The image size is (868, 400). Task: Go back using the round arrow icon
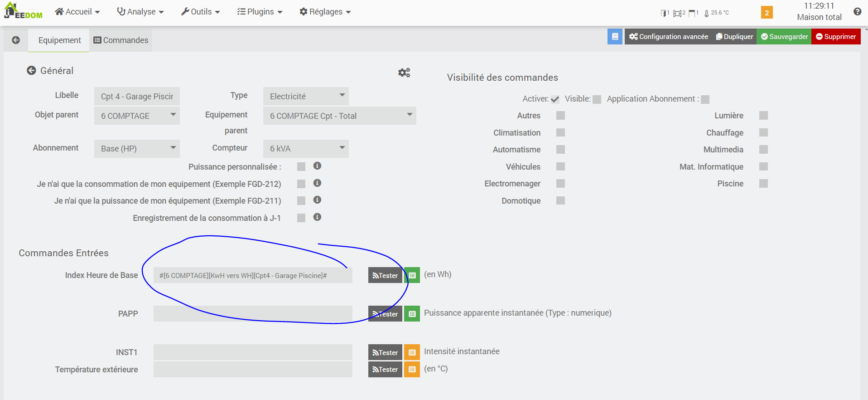tap(16, 40)
